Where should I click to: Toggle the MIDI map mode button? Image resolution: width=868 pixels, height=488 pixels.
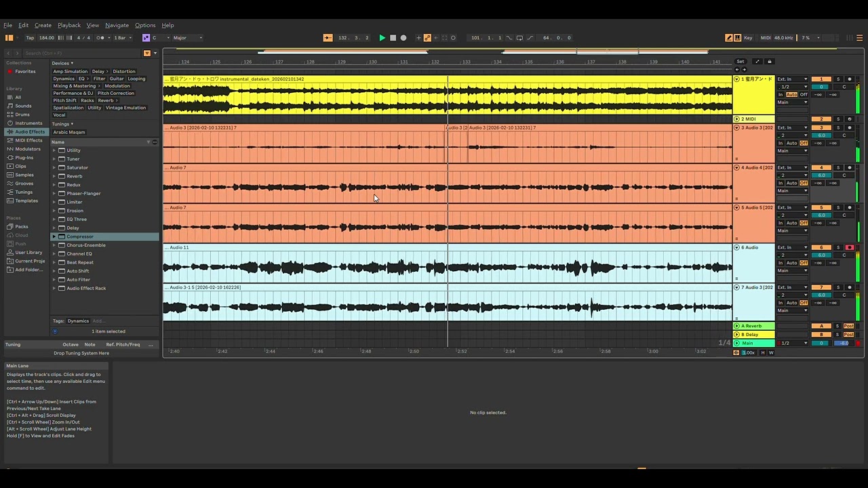[766, 38]
